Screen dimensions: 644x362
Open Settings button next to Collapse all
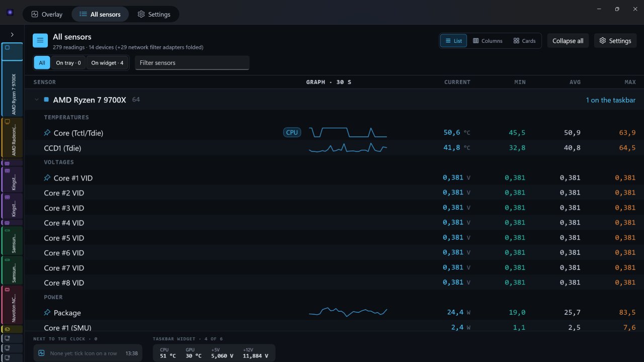(x=615, y=41)
